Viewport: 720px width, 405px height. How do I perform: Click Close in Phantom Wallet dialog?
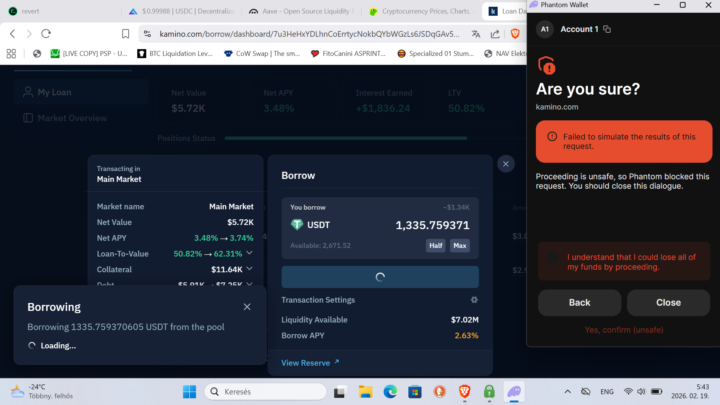click(668, 303)
